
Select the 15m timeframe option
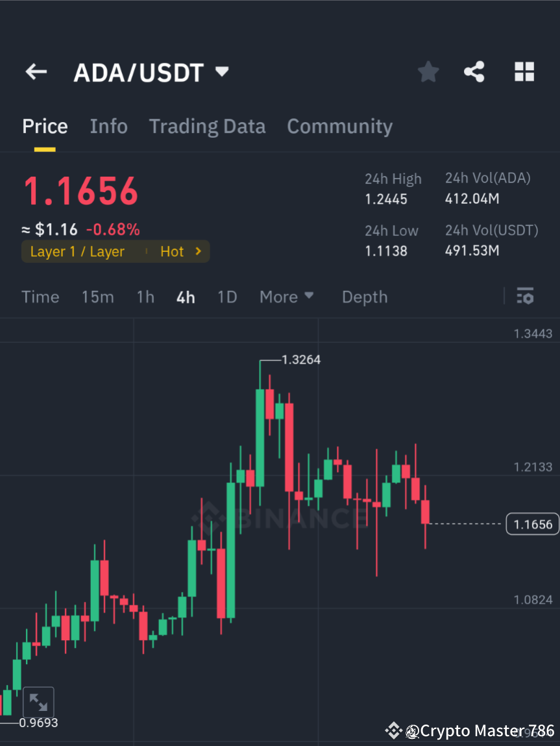97,296
